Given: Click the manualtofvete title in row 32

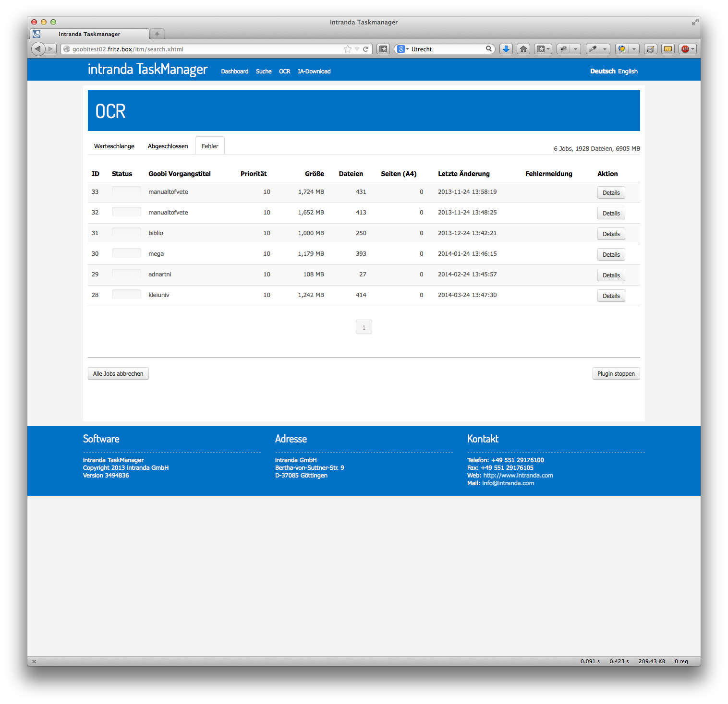Looking at the screenshot, I should 168,212.
